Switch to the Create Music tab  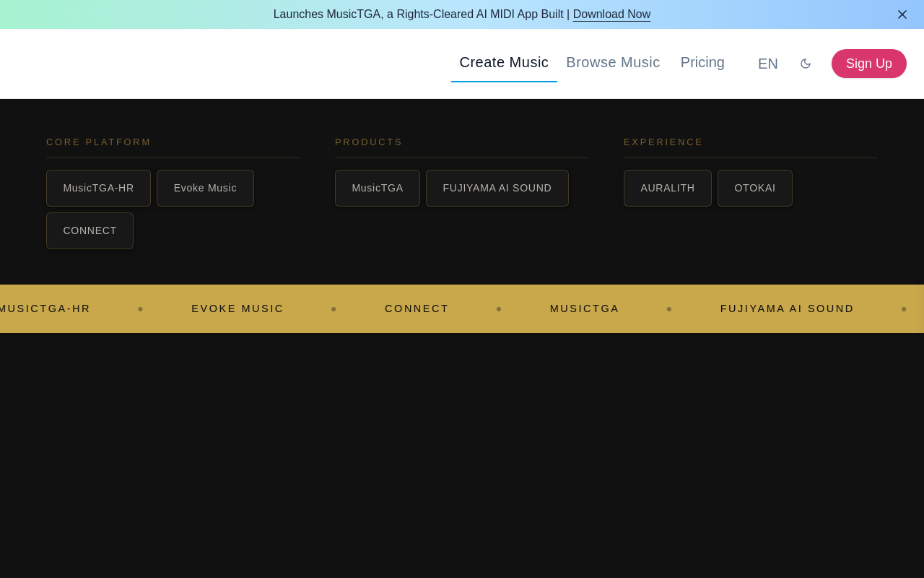pos(504,63)
